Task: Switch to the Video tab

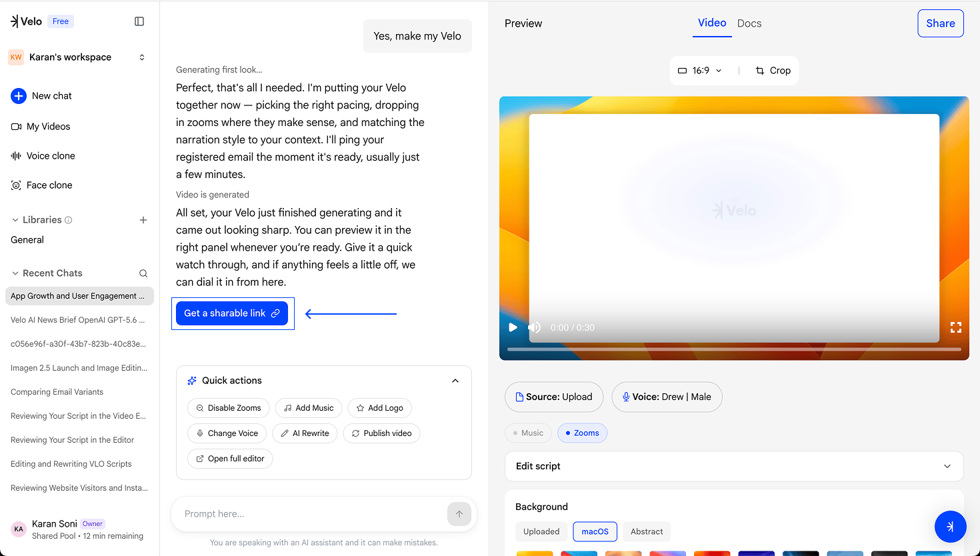Action: coord(712,23)
